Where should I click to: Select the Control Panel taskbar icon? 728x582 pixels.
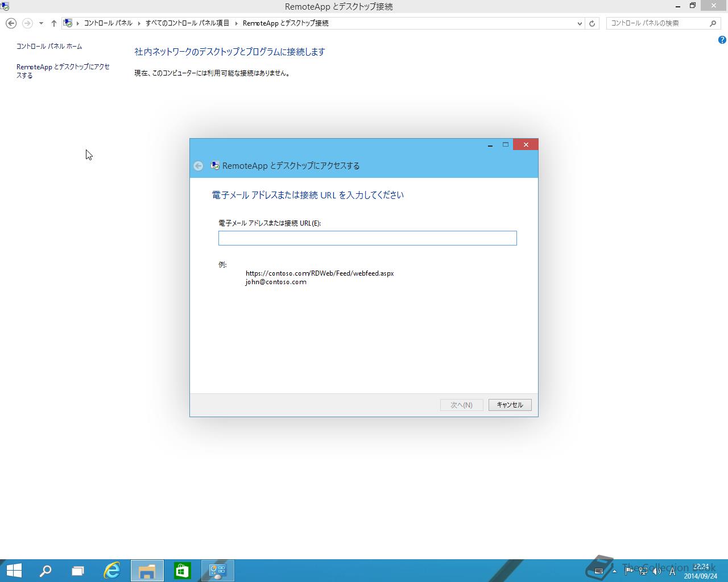click(218, 571)
